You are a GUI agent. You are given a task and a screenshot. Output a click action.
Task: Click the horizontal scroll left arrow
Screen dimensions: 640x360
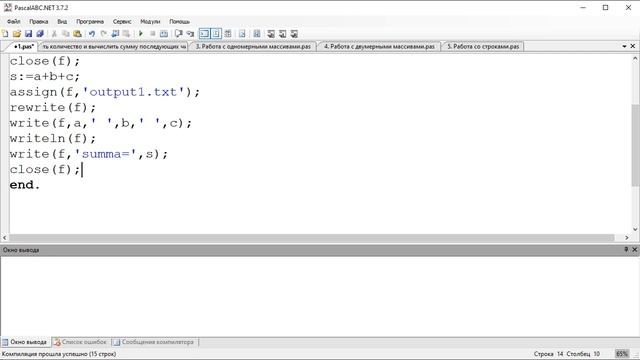(x=4, y=238)
